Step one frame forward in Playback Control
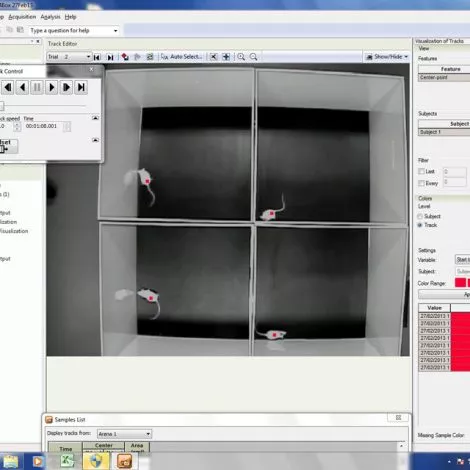The image size is (470, 470). pos(66,87)
